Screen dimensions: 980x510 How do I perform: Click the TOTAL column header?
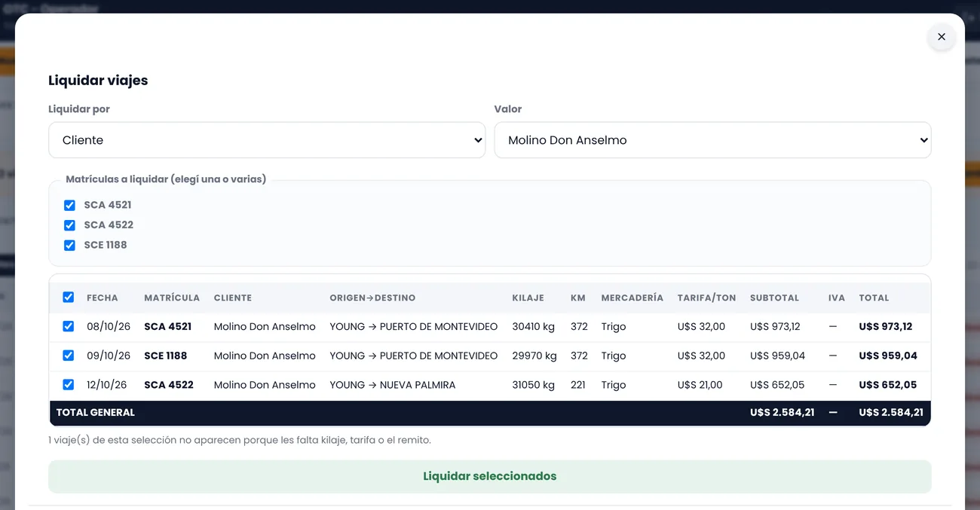pos(874,298)
